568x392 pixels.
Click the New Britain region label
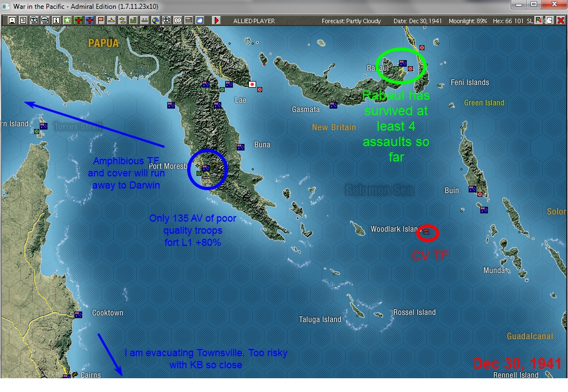click(x=334, y=127)
